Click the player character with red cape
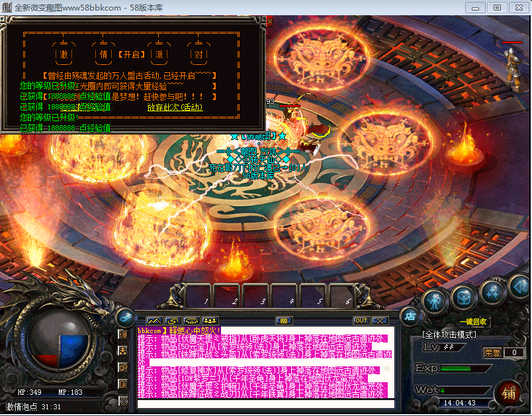The width and height of the screenshot is (532, 416). (x=302, y=130)
